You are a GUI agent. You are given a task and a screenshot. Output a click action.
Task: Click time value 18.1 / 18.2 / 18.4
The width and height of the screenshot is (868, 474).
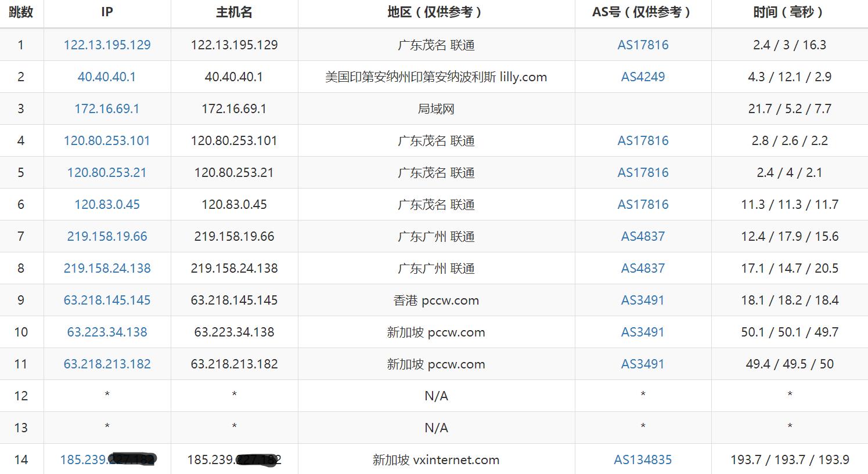point(790,301)
